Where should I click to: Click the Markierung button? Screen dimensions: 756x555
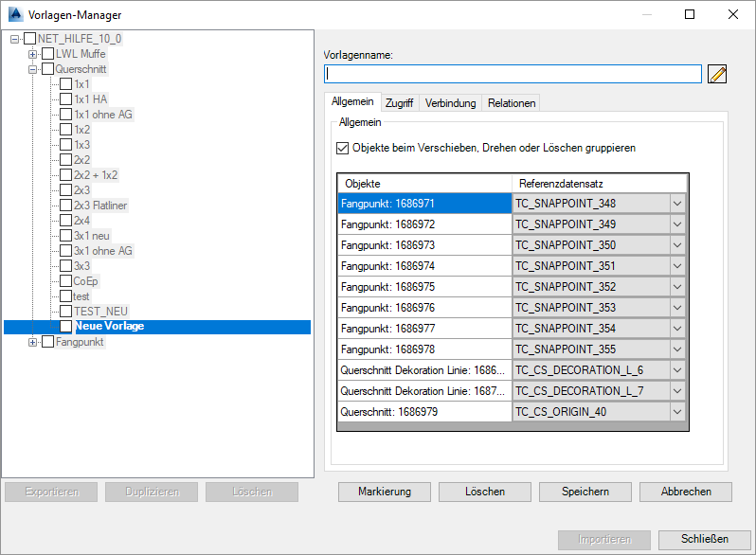[x=385, y=492]
